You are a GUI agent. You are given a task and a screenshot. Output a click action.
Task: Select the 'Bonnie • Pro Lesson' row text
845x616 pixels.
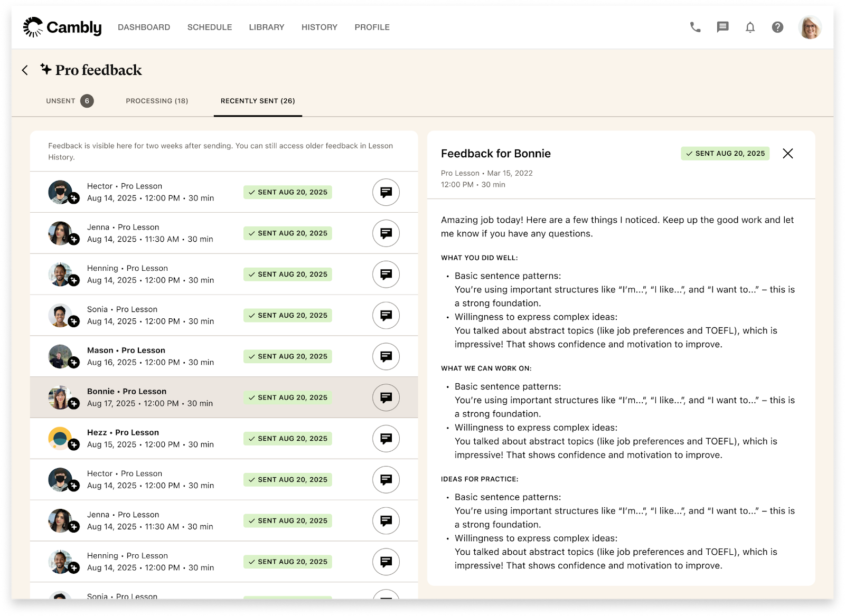click(x=127, y=392)
